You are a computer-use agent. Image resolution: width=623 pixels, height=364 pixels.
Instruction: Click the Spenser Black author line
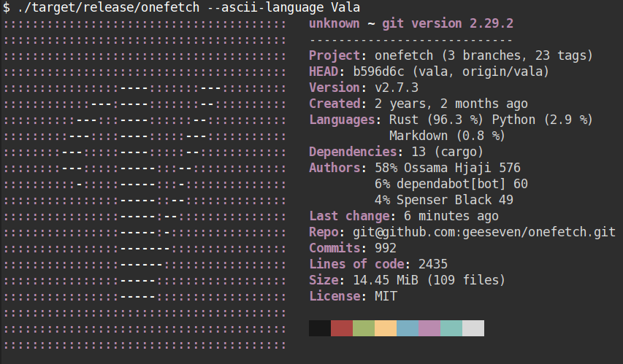[x=444, y=200]
